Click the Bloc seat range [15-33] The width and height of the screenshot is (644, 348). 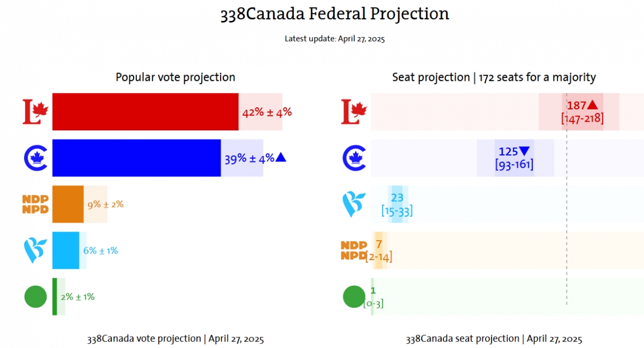(397, 211)
